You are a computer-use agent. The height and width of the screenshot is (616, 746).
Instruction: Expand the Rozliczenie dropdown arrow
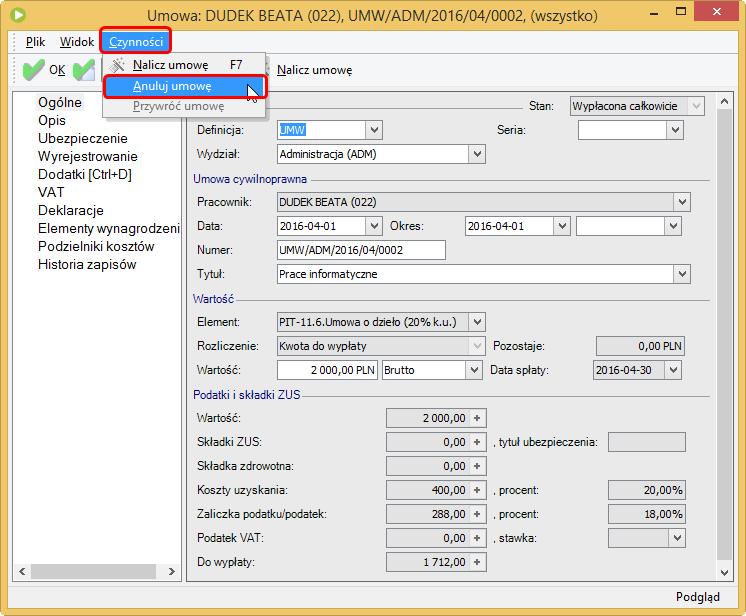(x=477, y=346)
